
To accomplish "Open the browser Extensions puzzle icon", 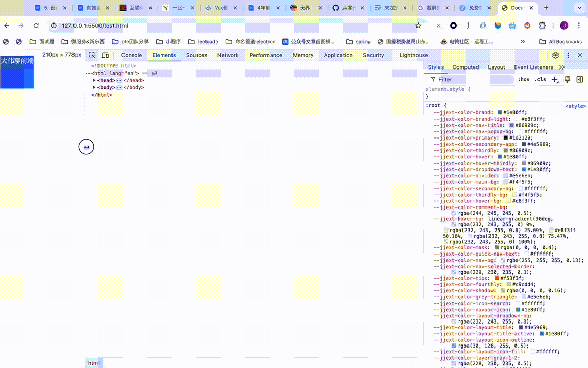I will (542, 26).
